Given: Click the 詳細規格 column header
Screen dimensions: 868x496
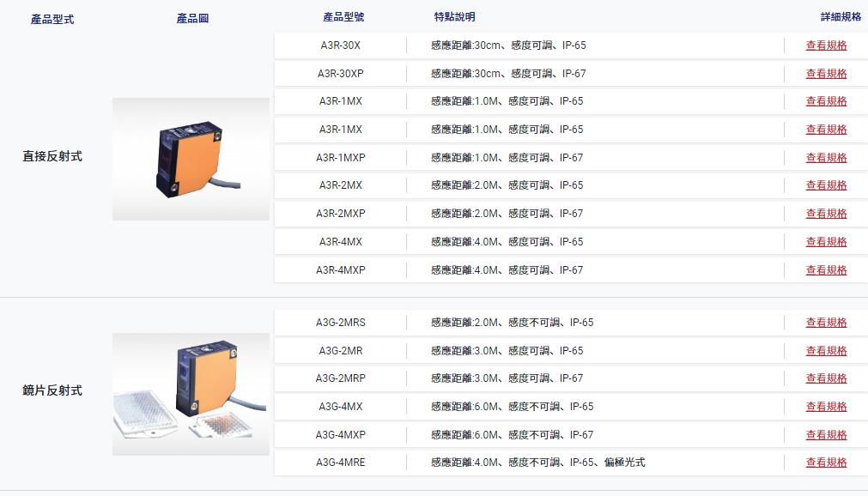Looking at the screenshot, I should coord(841,17).
